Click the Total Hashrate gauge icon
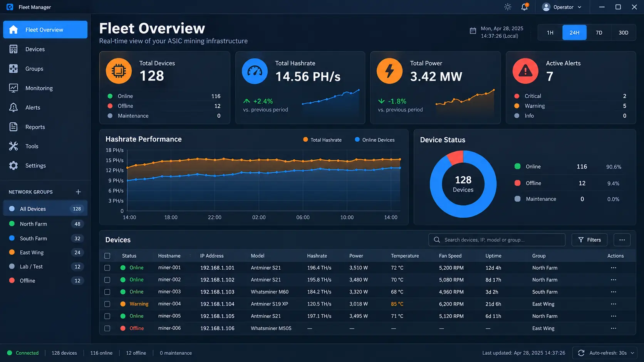The height and width of the screenshot is (362, 644). coord(255,71)
